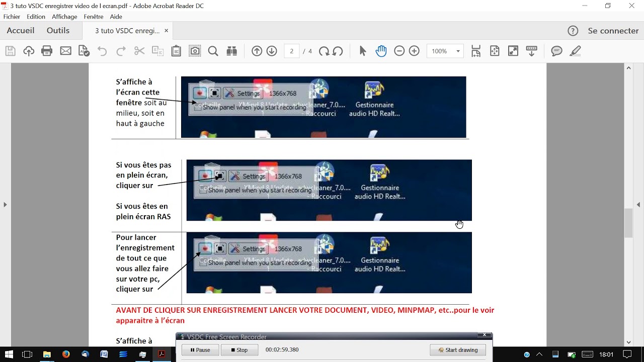The width and height of the screenshot is (644, 362).
Task: Open the Action Center notification icon
Action: (x=627, y=354)
